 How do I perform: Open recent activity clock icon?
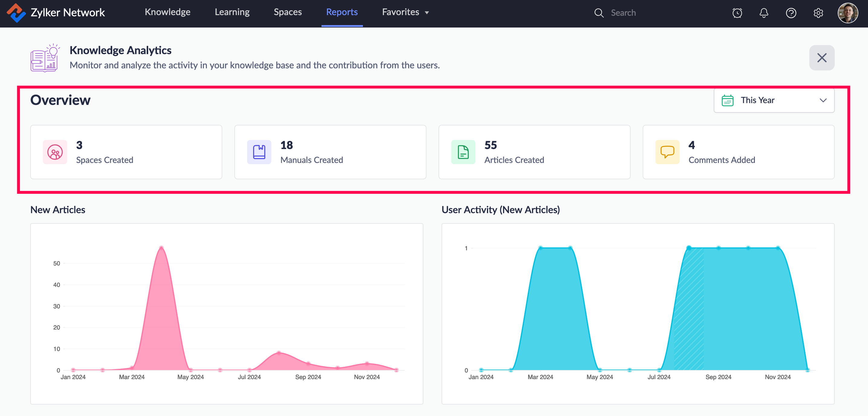click(x=737, y=13)
